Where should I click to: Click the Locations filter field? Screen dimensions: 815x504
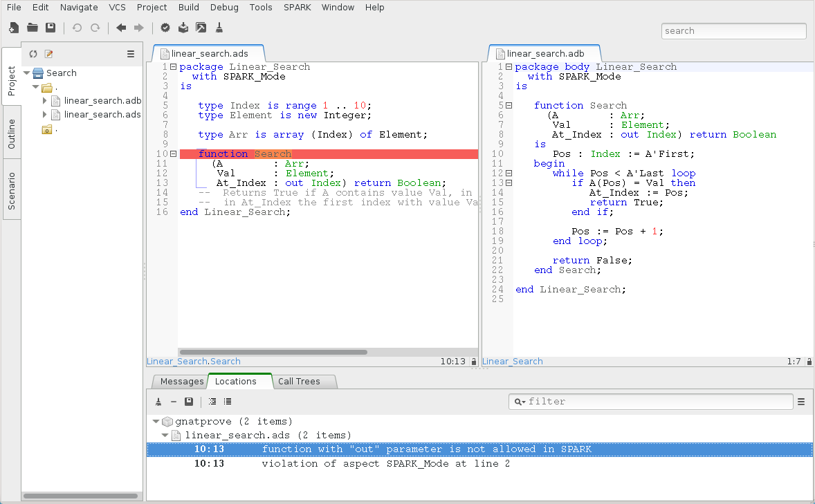click(651, 402)
